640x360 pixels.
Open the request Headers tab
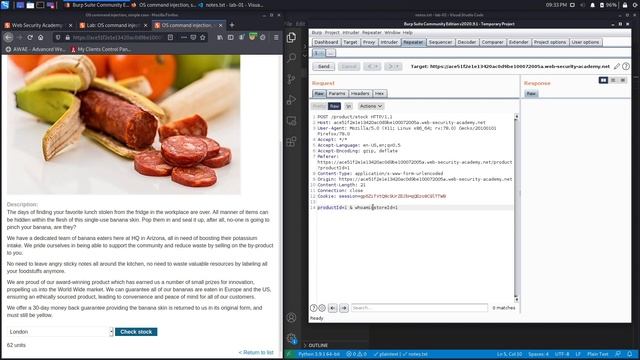[360, 93]
